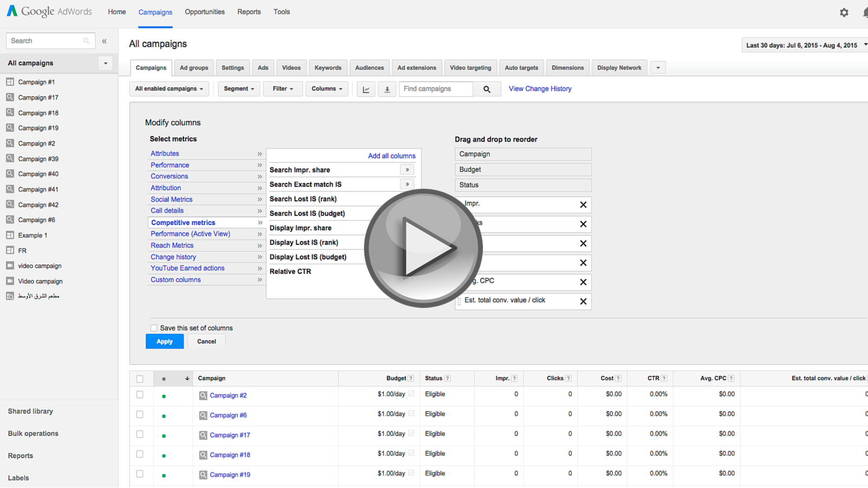Click sort arrow in status column header
This screenshot has width=868, height=488.
(187, 378)
